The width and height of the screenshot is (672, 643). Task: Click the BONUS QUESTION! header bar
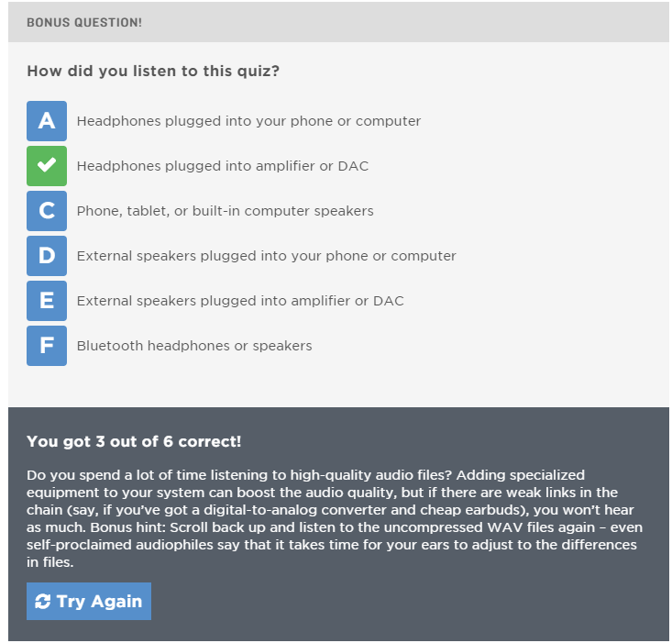coord(338,22)
